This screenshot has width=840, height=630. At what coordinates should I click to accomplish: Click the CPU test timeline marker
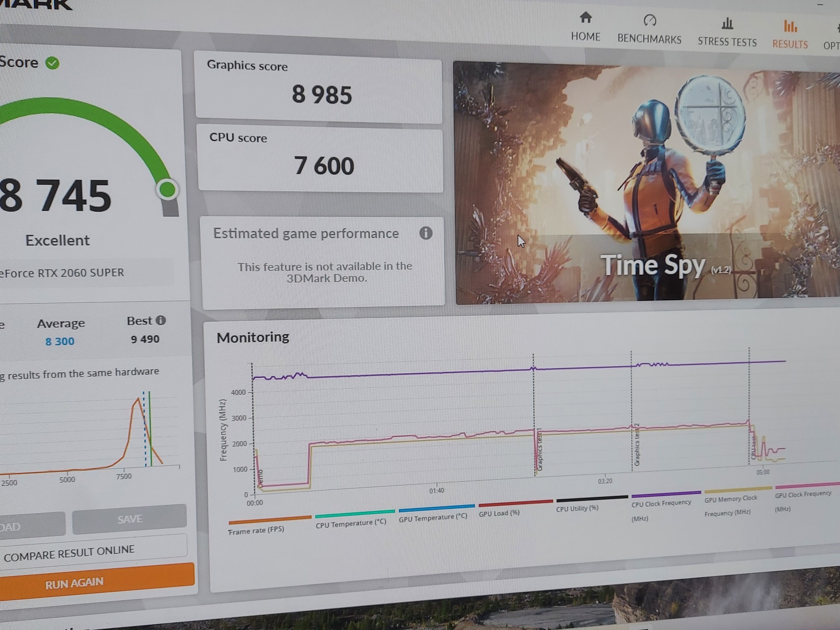[753, 447]
